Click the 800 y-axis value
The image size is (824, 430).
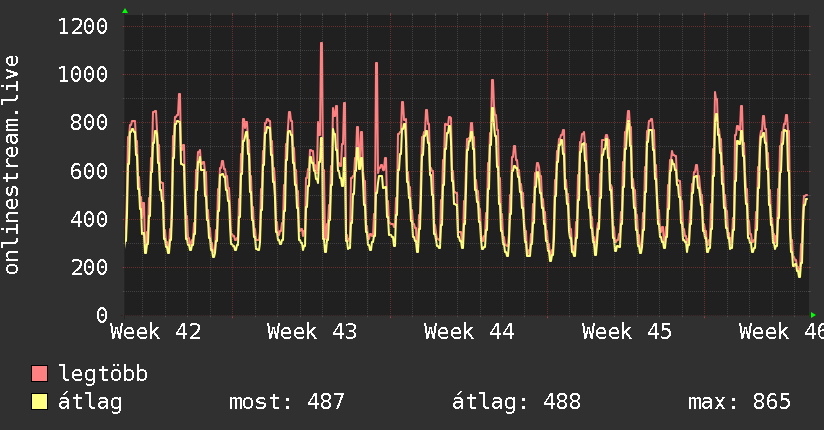pyautogui.click(x=89, y=123)
